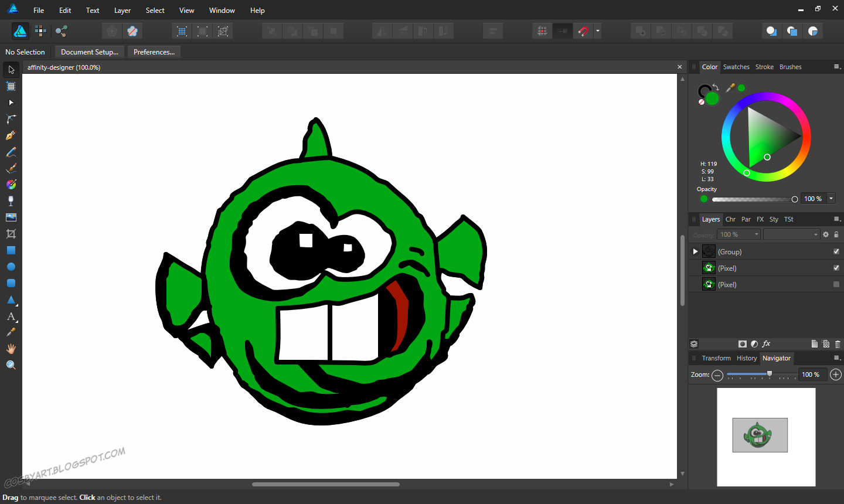Select the Pen tool
The height and width of the screenshot is (504, 844).
pos(11,135)
